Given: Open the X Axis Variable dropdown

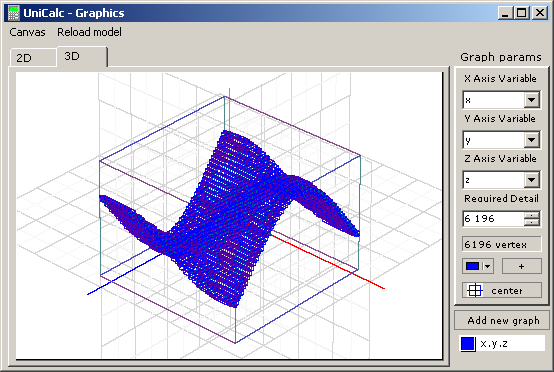Looking at the screenshot, I should click(x=531, y=100).
